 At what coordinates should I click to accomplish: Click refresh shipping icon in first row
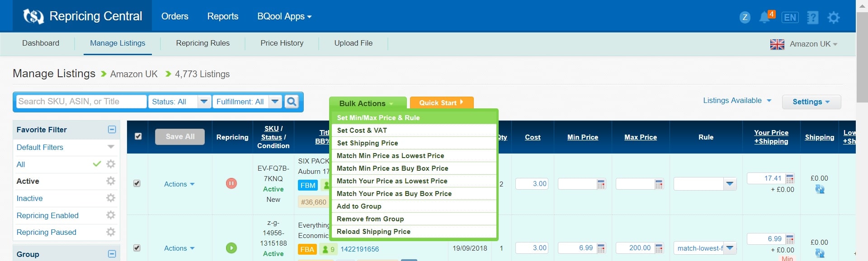click(820, 189)
